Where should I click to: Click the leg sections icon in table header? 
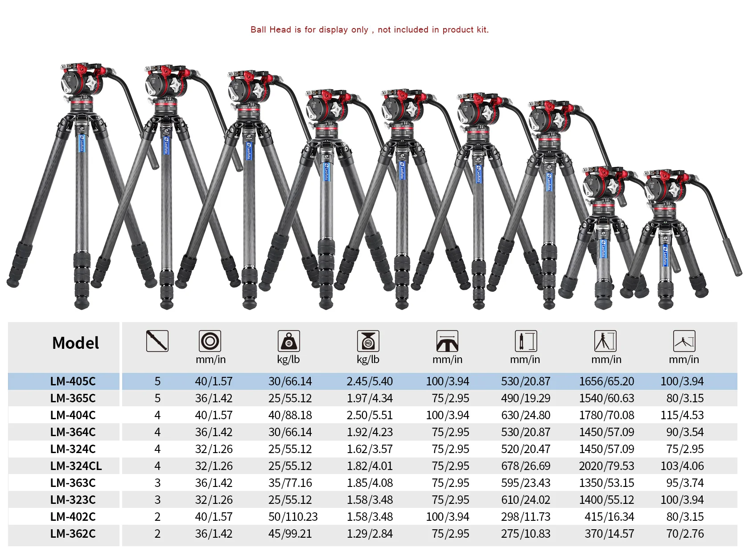point(157,341)
